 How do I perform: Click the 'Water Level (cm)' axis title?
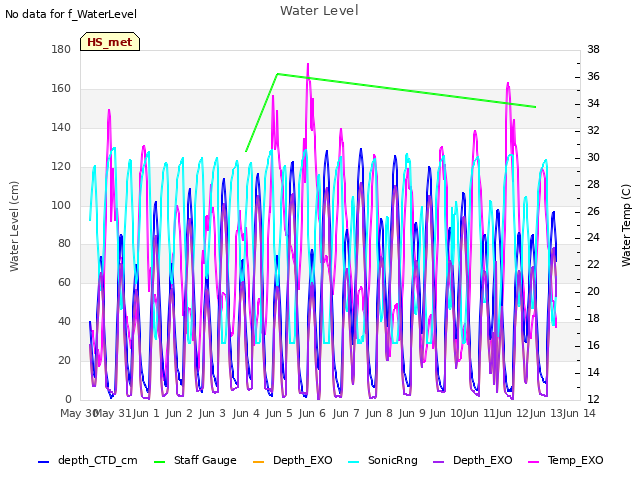[x=14, y=226]
